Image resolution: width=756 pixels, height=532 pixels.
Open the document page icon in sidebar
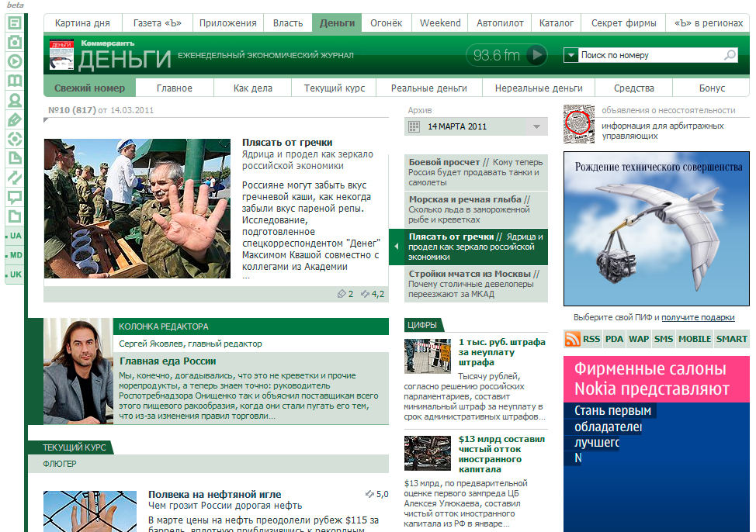[15, 158]
